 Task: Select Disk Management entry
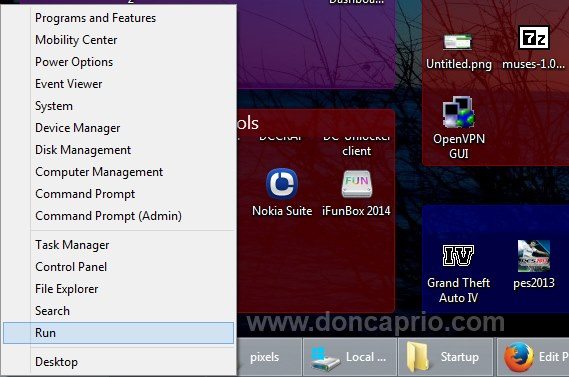(x=119, y=150)
